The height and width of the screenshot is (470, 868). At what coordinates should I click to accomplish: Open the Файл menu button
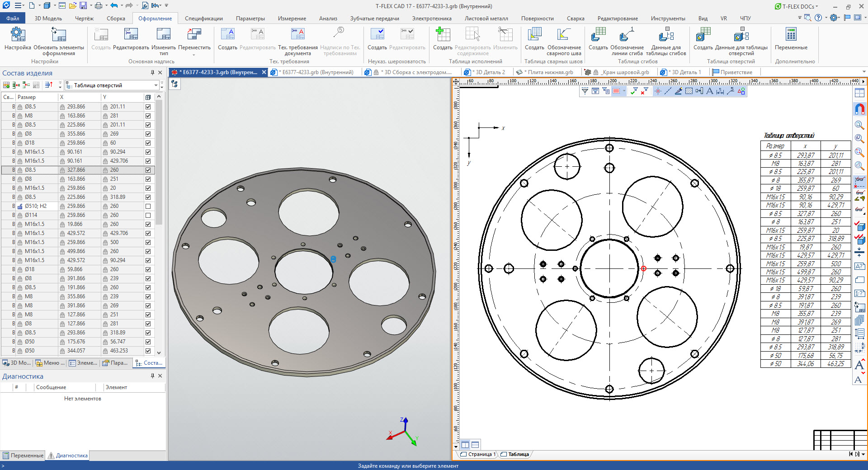[x=13, y=19]
